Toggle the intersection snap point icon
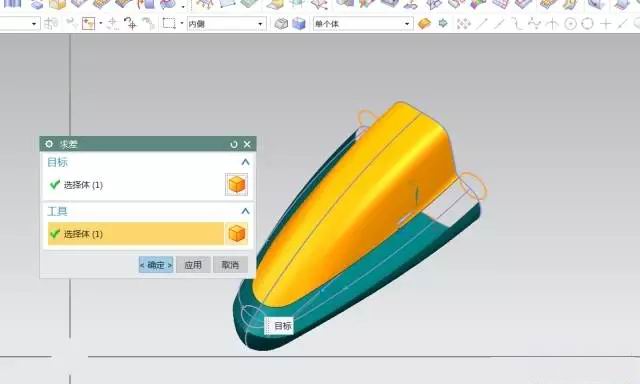Image resolution: width=640 pixels, height=384 pixels. [x=552, y=24]
